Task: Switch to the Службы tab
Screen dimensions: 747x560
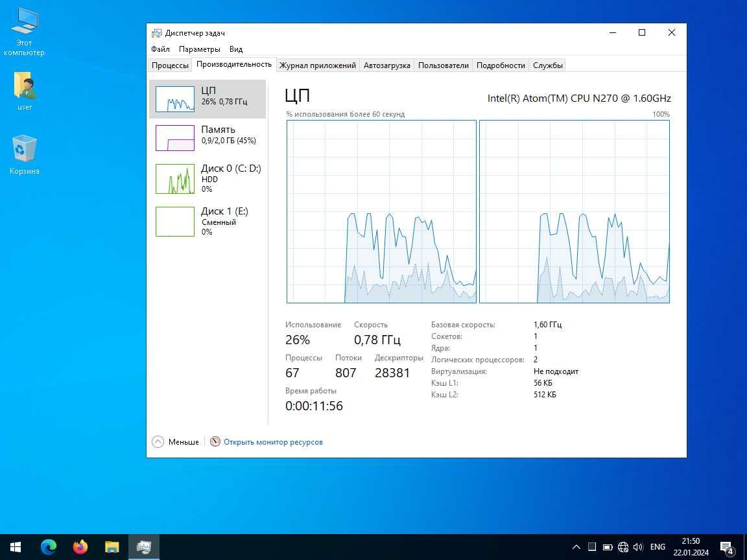Action: pos(547,65)
